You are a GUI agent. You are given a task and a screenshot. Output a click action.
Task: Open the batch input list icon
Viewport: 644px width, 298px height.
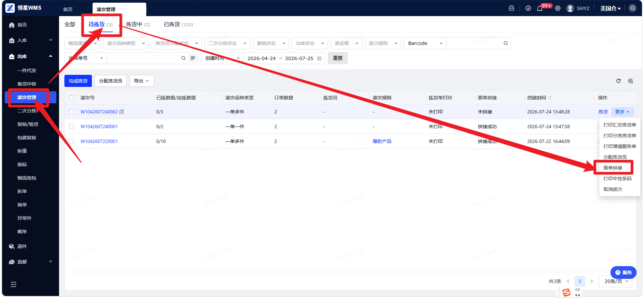click(193, 58)
